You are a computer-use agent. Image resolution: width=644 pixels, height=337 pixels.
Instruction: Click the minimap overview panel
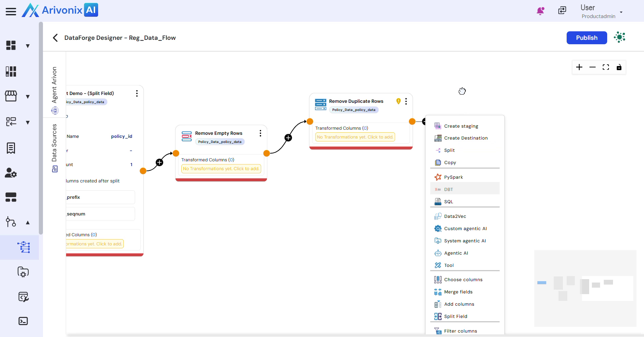tap(585, 288)
